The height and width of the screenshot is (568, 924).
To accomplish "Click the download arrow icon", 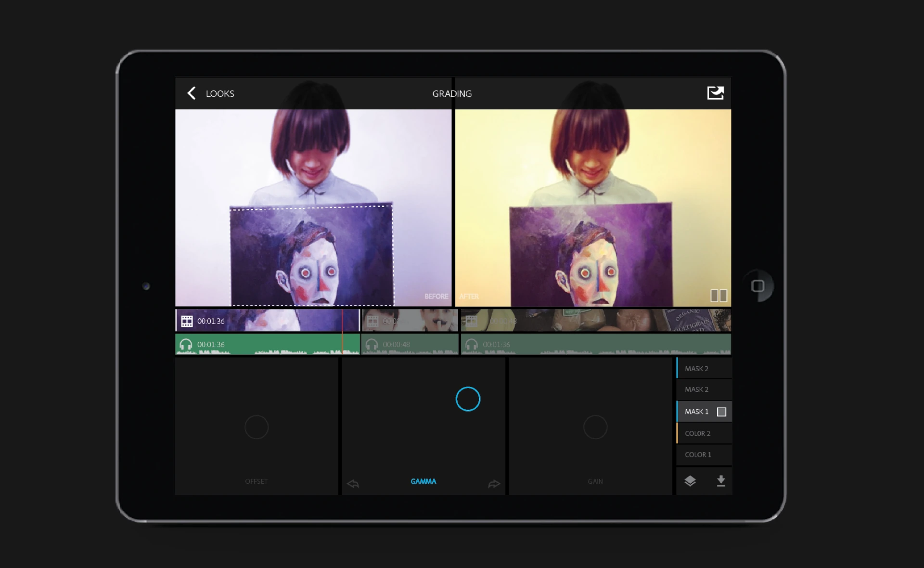I will 721,481.
